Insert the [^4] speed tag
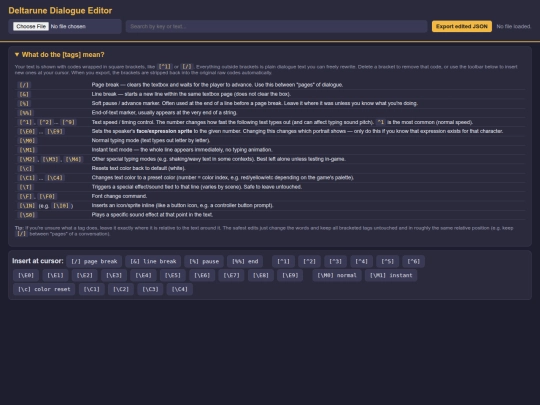 pos(362,261)
